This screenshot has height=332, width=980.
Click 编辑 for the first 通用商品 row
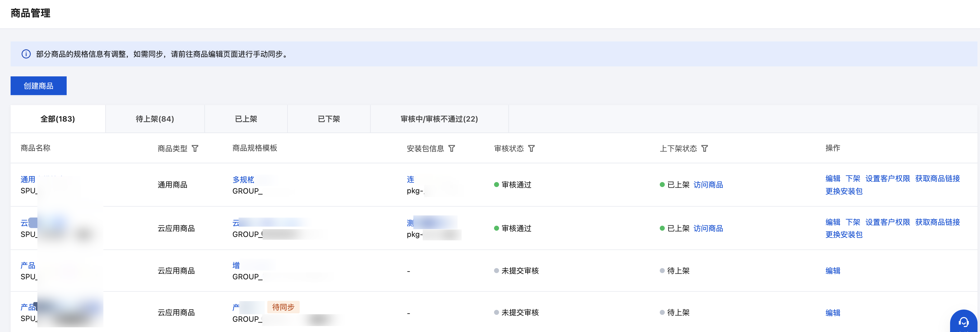832,179
